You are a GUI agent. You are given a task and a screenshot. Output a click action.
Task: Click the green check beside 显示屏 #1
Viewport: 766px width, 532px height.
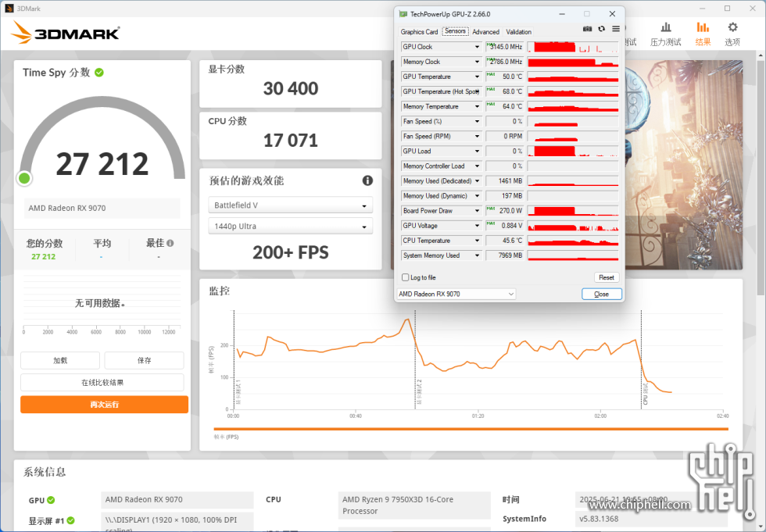click(x=71, y=521)
